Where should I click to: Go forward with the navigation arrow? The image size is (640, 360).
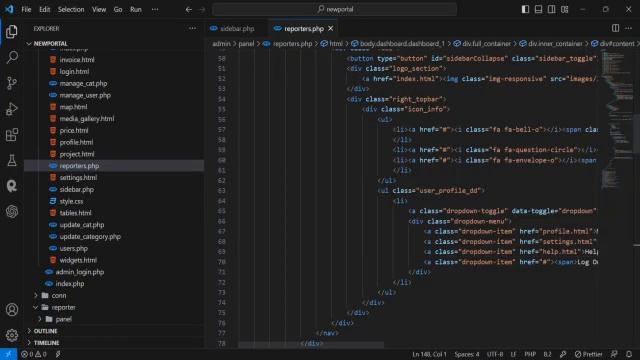(202, 9)
